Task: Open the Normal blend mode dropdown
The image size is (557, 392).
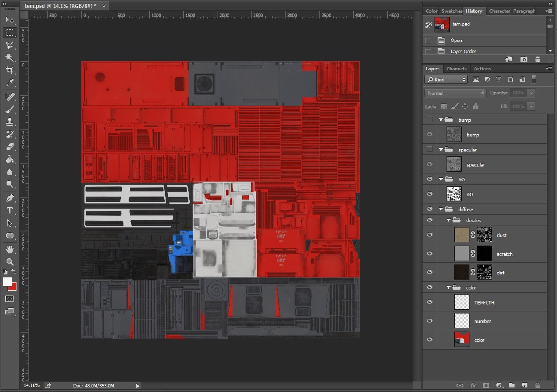Action: click(455, 93)
